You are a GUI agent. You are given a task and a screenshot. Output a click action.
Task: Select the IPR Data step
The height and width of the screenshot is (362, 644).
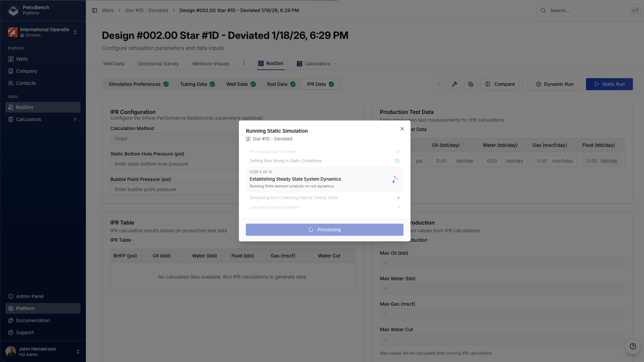(x=320, y=84)
